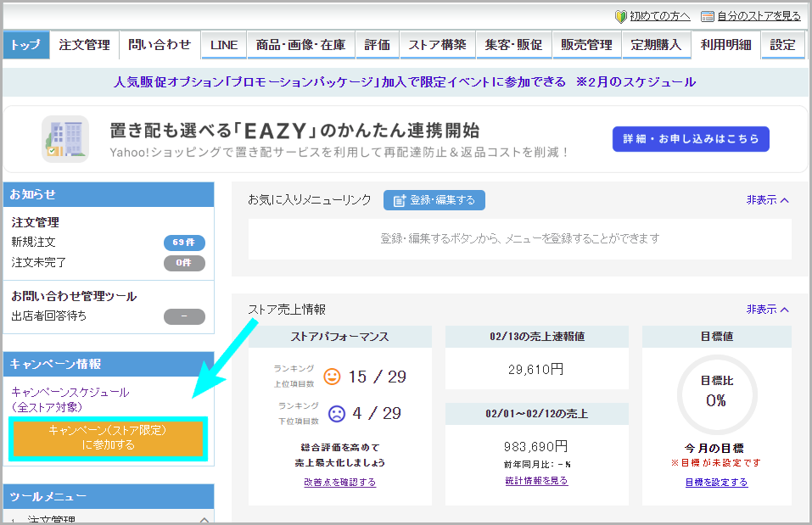Collapse お気に入りメニューリンク with 非表示
The image size is (812, 525).
point(768,200)
